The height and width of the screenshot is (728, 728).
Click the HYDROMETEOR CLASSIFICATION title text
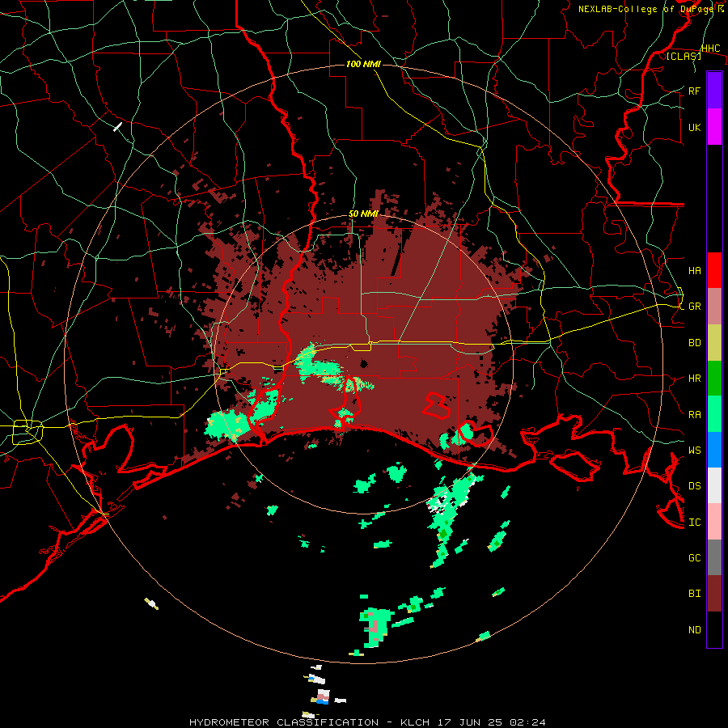click(x=284, y=722)
